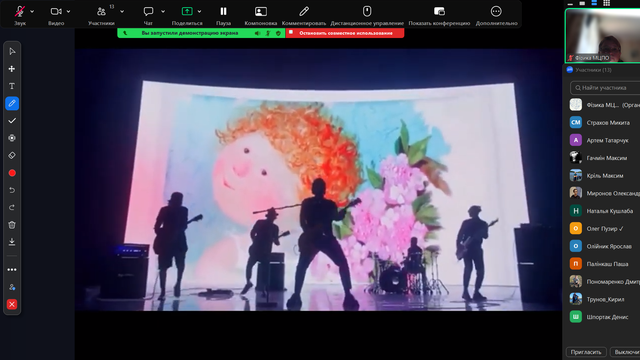Click the shield icon in green sharing bar

tap(278, 33)
